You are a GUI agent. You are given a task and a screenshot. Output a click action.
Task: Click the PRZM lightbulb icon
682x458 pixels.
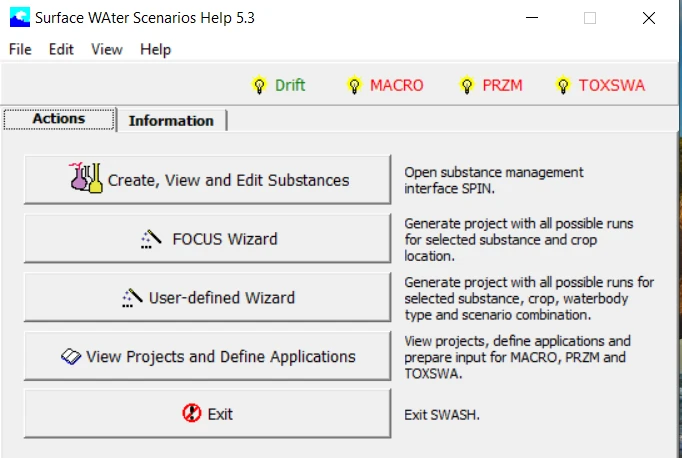coord(466,86)
